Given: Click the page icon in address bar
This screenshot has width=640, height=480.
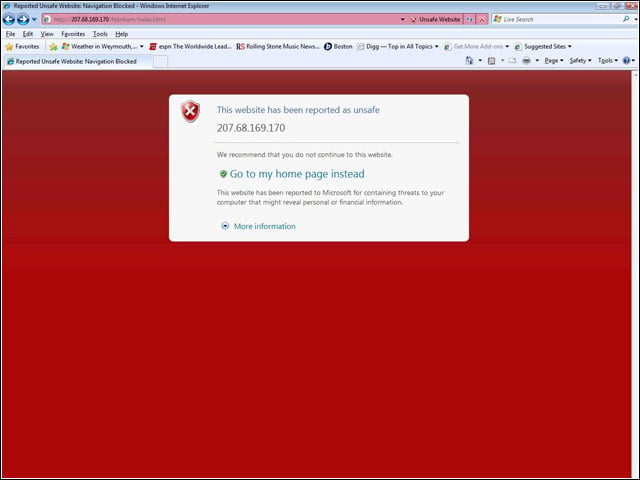Looking at the screenshot, I should (x=47, y=19).
